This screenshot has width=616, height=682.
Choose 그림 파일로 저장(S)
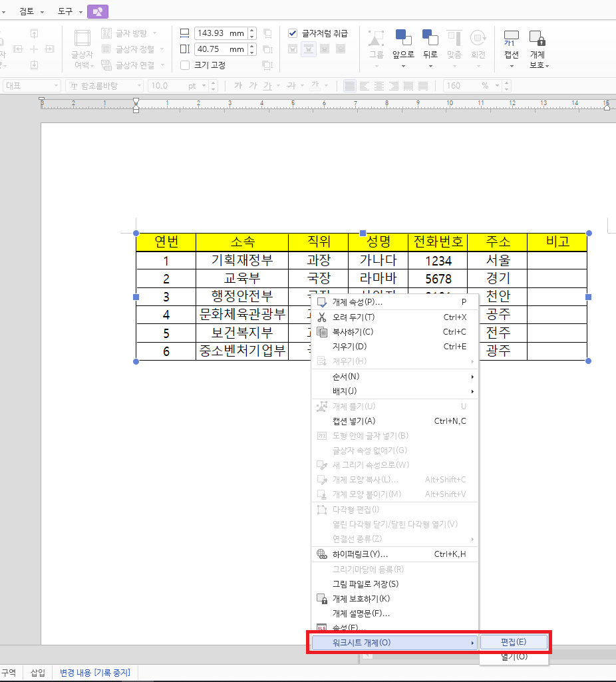click(394, 584)
